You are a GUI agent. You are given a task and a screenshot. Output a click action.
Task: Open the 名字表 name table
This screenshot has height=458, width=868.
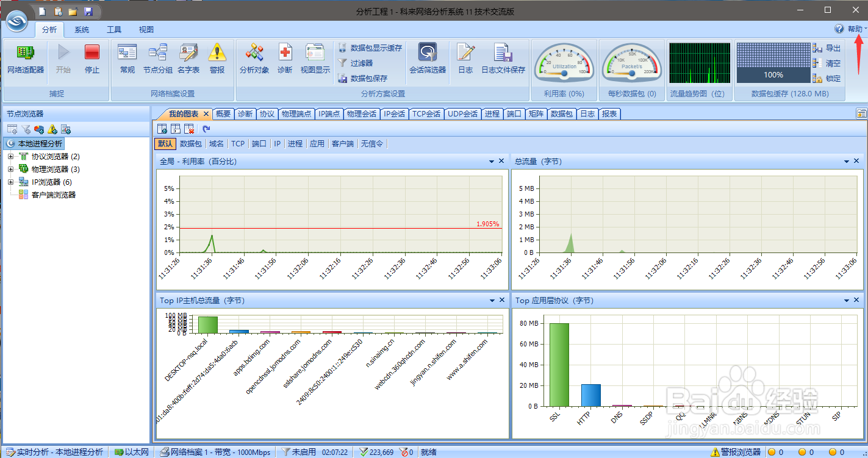coord(188,60)
